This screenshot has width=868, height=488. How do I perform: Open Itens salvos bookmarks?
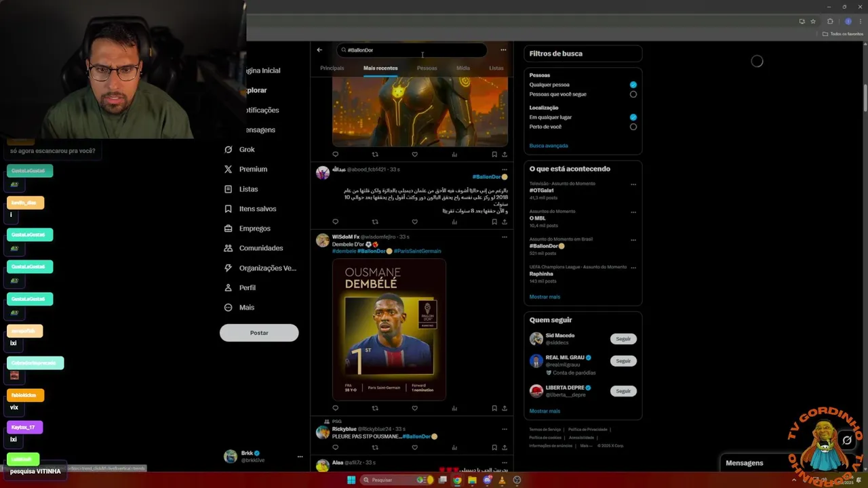pos(250,209)
